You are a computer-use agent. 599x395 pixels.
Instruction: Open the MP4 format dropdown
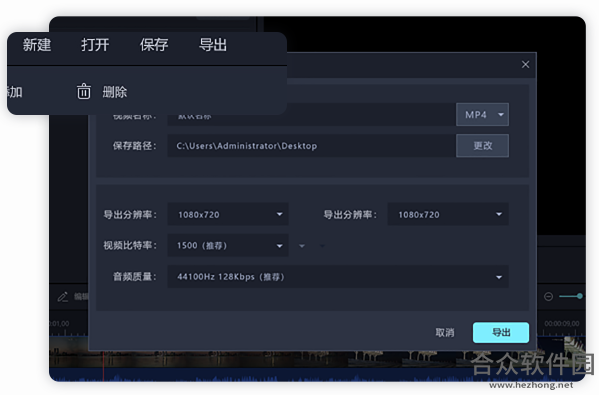coord(482,115)
